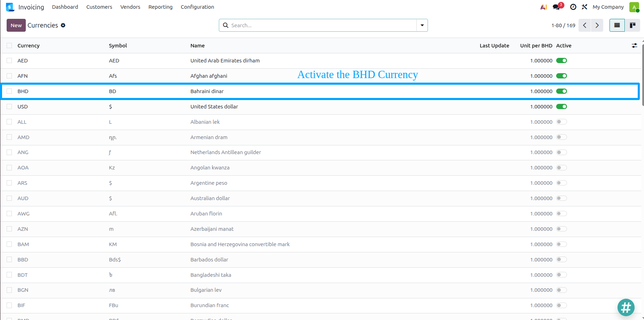The image size is (644, 320).
Task: Check the USD row checkbox
Action: 9,107
